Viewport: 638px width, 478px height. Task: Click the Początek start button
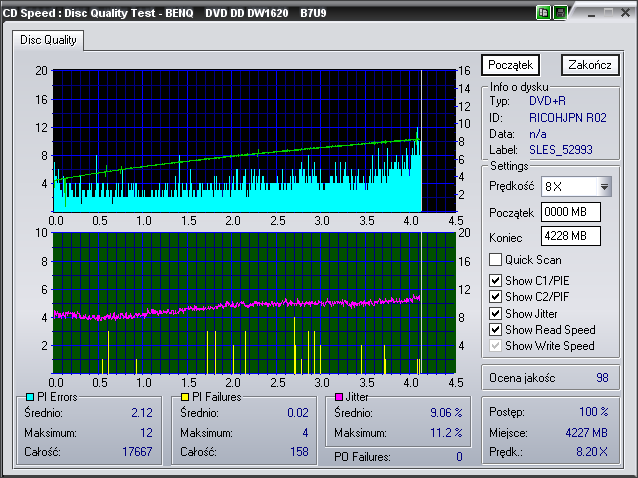pos(510,65)
